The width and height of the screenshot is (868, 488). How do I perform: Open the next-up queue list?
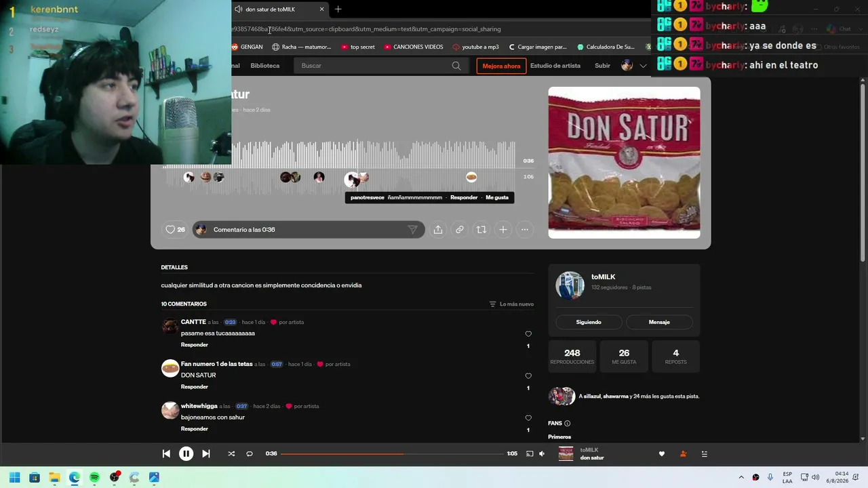point(705,454)
